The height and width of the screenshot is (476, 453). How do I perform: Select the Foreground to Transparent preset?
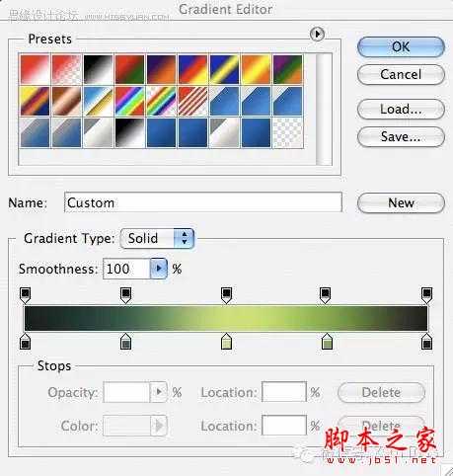(66, 69)
